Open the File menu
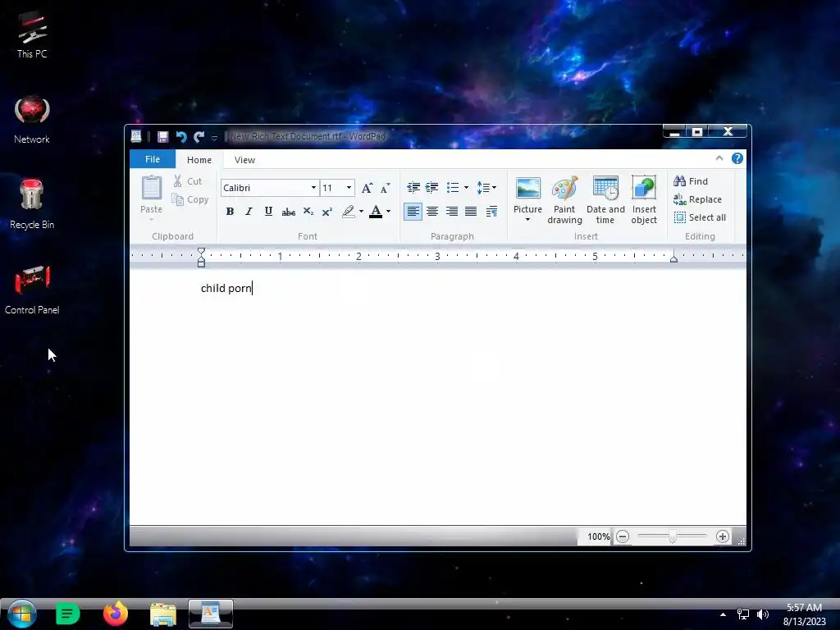This screenshot has width=840, height=630. (x=153, y=159)
